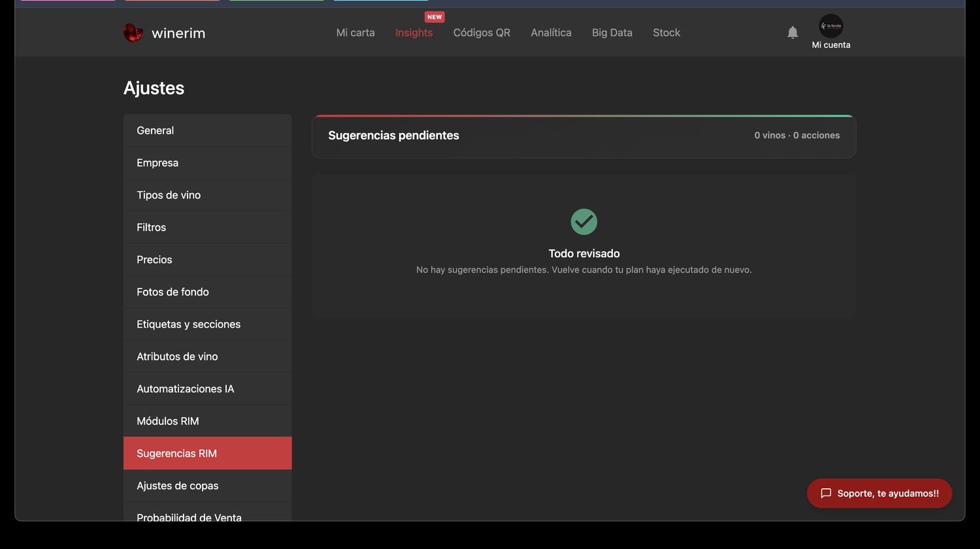Open Códigos QR page
Viewport: 980px width, 549px height.
click(x=482, y=33)
